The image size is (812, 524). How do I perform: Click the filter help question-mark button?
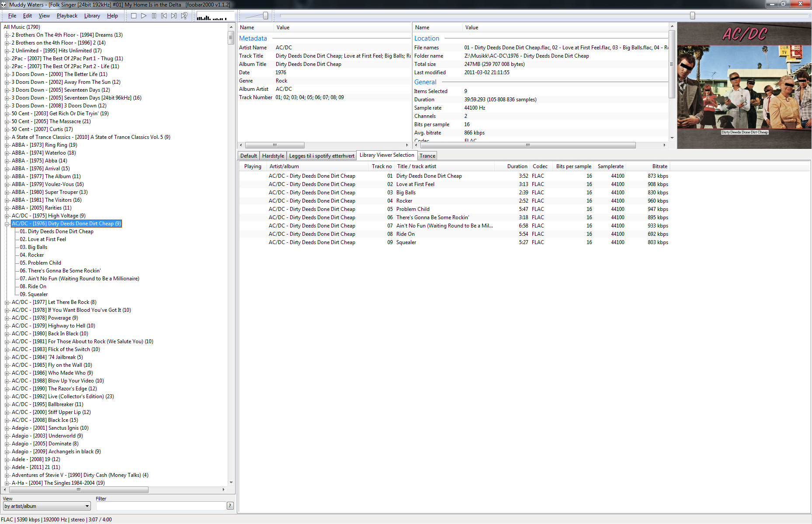[x=230, y=506]
